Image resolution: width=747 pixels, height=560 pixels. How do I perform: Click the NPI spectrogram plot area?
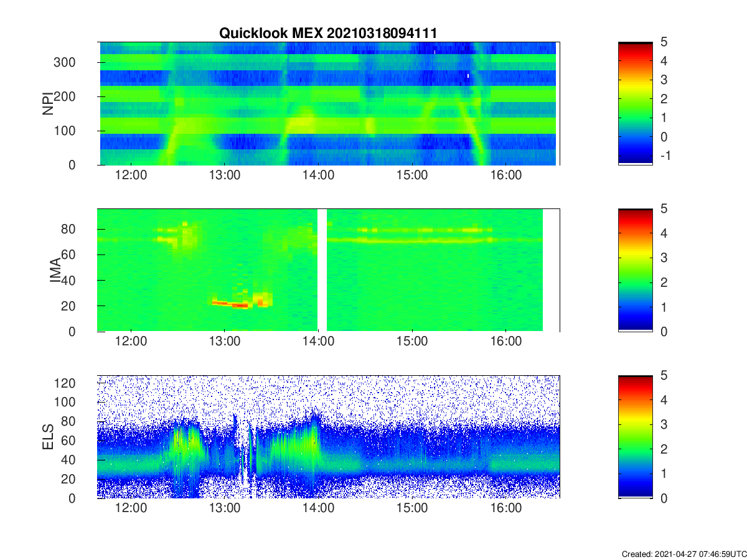point(328,103)
